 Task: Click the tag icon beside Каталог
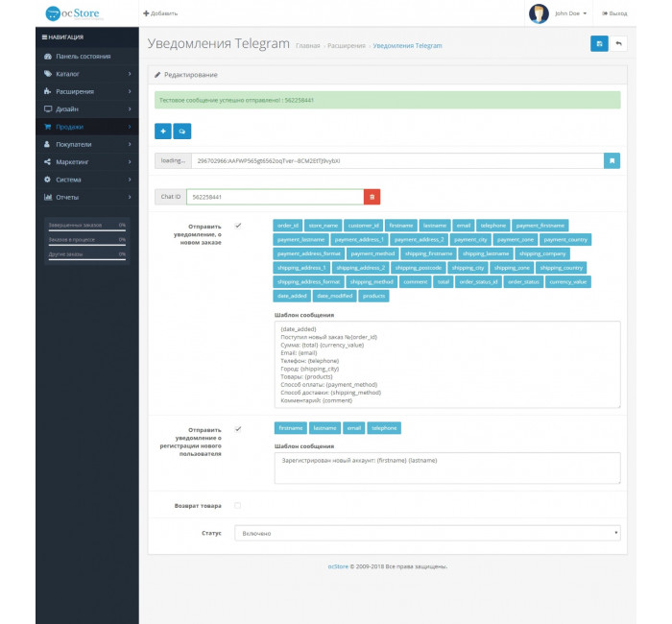[x=48, y=74]
